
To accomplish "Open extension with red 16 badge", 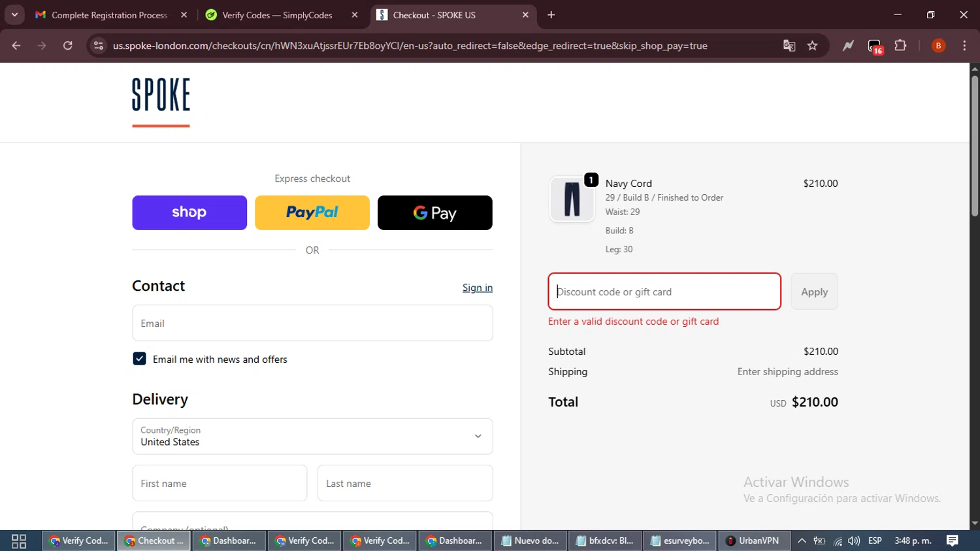I will point(875,46).
